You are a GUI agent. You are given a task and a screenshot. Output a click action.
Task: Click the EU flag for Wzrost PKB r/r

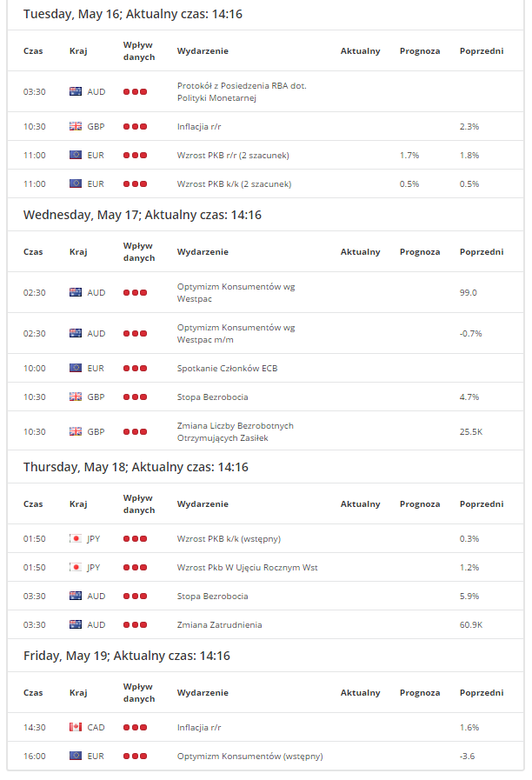pyautogui.click(x=76, y=155)
